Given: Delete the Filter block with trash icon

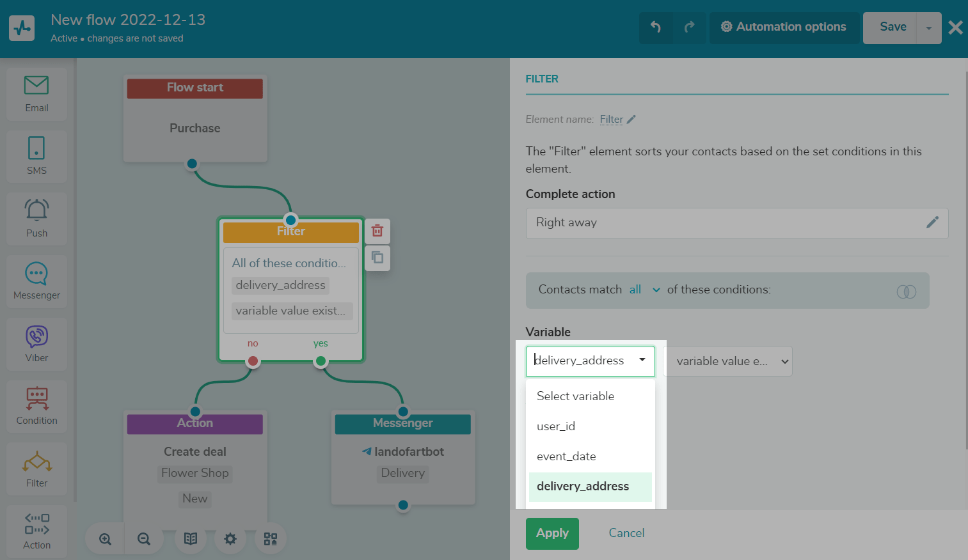Looking at the screenshot, I should 377,231.
